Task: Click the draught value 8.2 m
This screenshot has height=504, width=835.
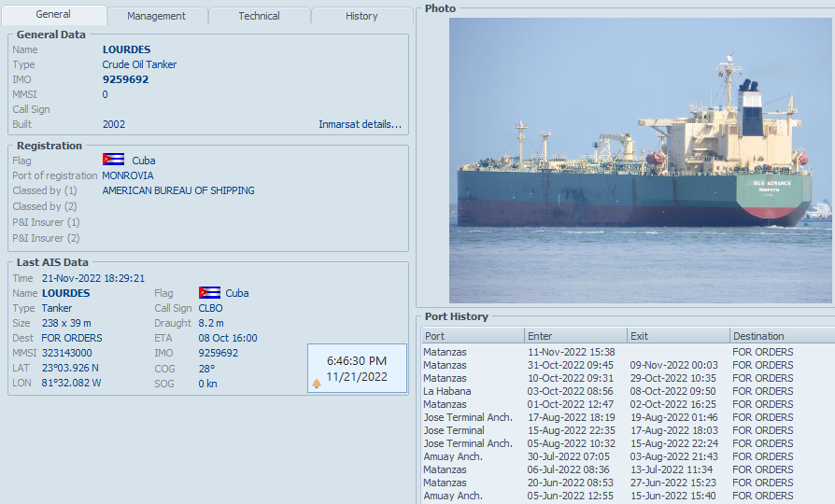Action: point(211,323)
